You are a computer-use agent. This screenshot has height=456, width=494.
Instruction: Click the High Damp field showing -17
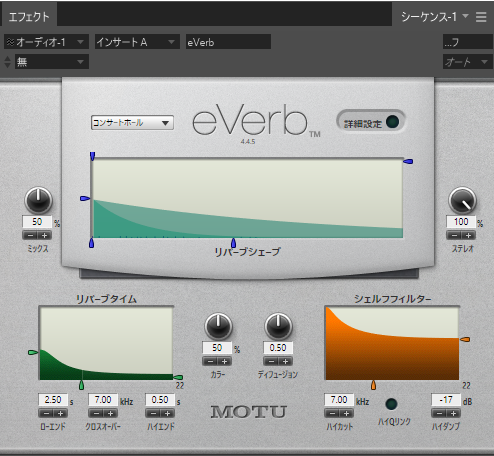pyautogui.click(x=446, y=400)
